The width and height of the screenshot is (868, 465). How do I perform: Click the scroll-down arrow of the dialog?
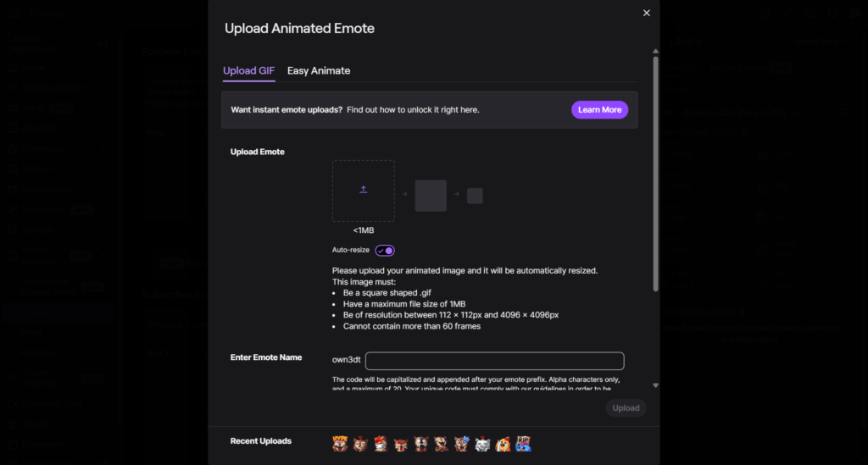tap(655, 385)
